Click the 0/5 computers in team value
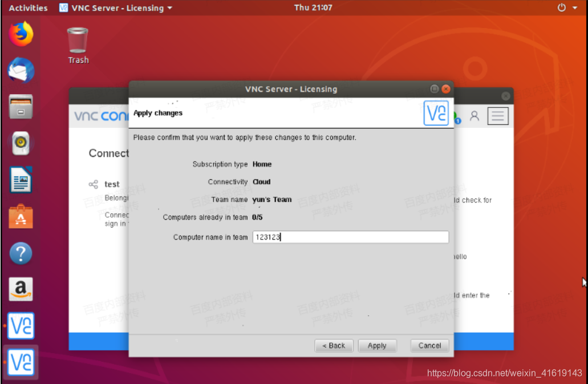Image resolution: width=588 pixels, height=384 pixels. [257, 217]
